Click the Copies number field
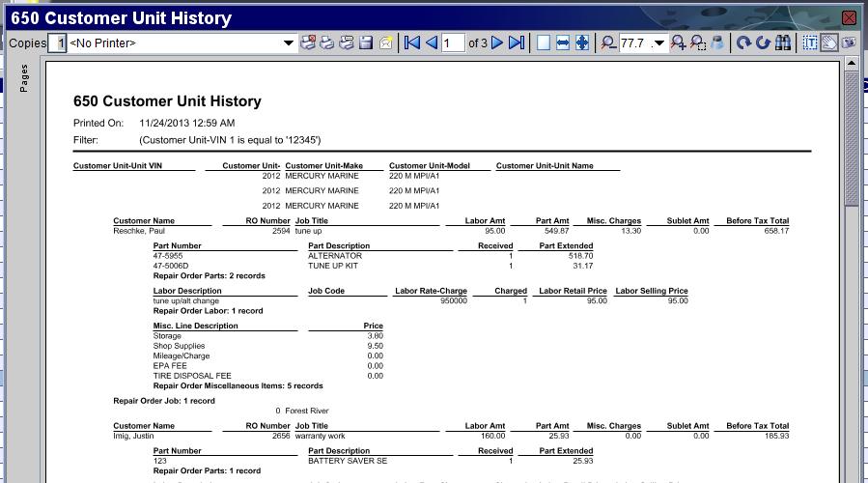The image size is (868, 483). click(61, 43)
